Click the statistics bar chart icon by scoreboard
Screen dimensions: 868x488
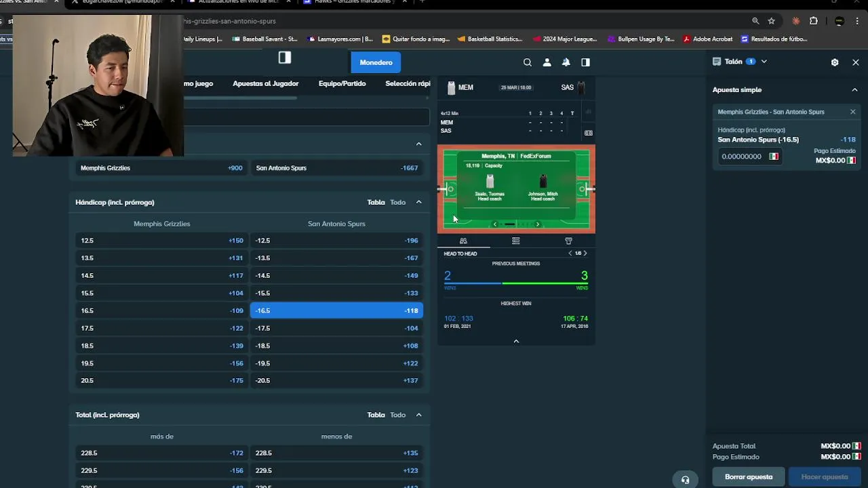(588, 112)
